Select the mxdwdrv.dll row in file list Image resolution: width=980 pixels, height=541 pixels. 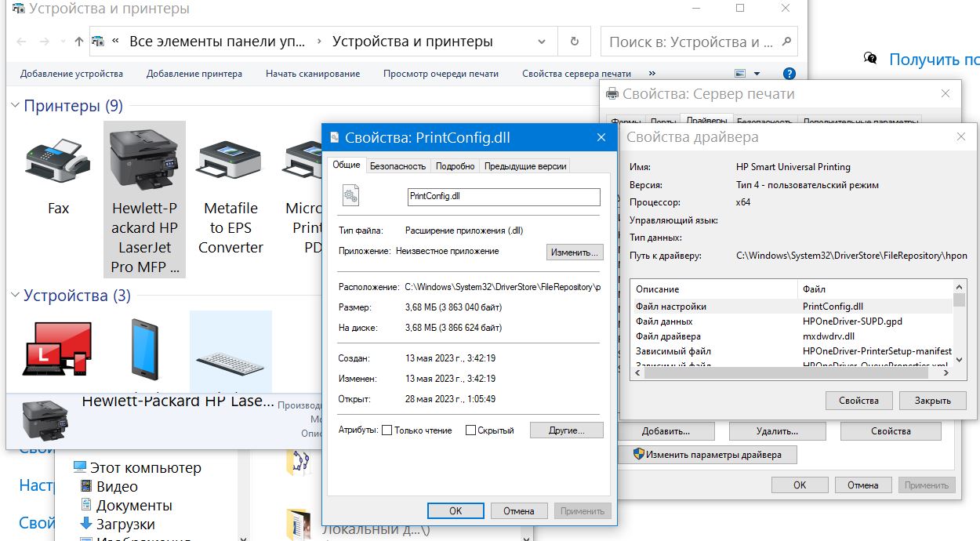(x=791, y=336)
